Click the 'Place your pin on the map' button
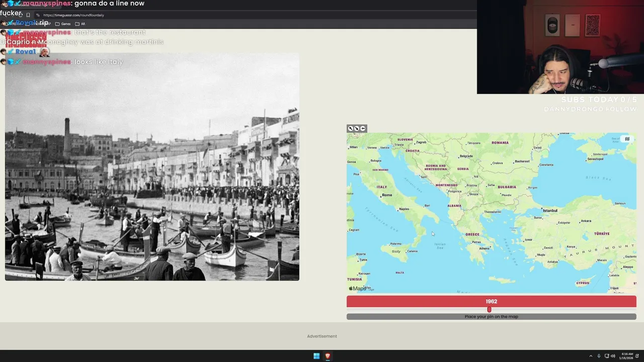Image resolution: width=644 pixels, height=362 pixels. pos(491,317)
